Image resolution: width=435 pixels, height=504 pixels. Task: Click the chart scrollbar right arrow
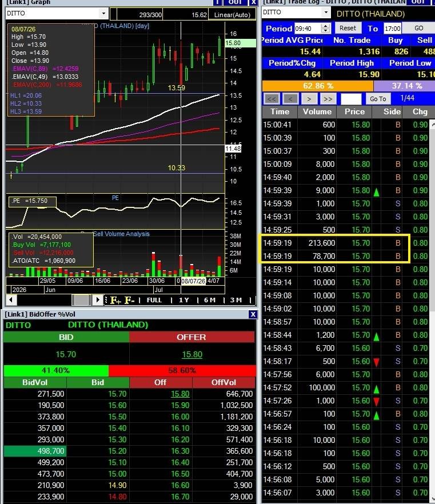(97, 300)
